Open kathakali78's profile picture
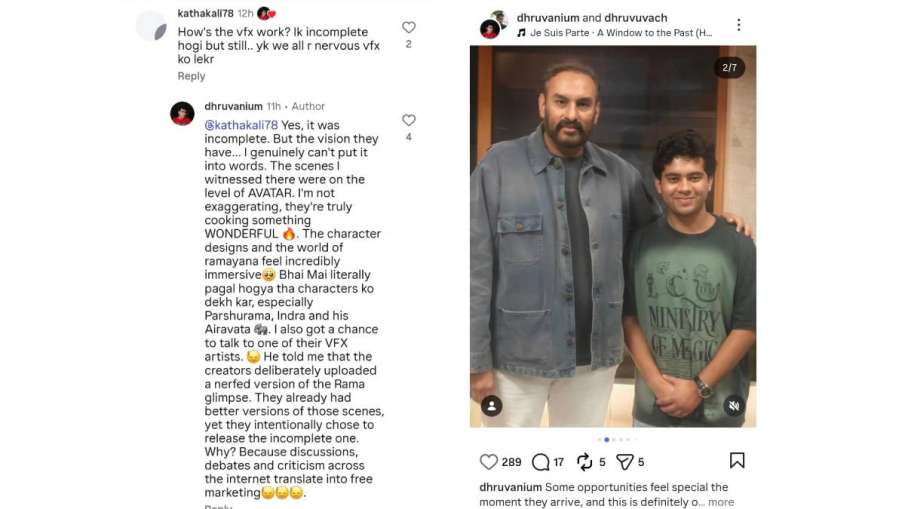The image size is (905, 509). click(151, 26)
